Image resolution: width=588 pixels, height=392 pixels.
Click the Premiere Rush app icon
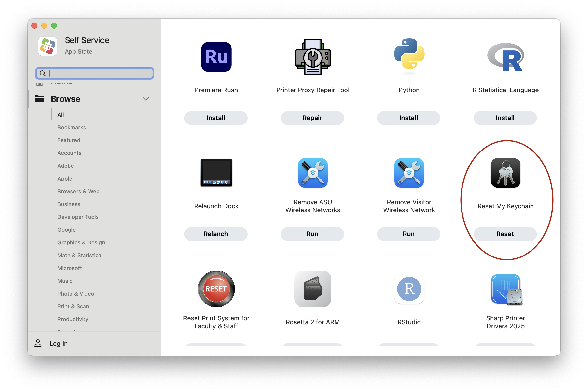click(216, 57)
